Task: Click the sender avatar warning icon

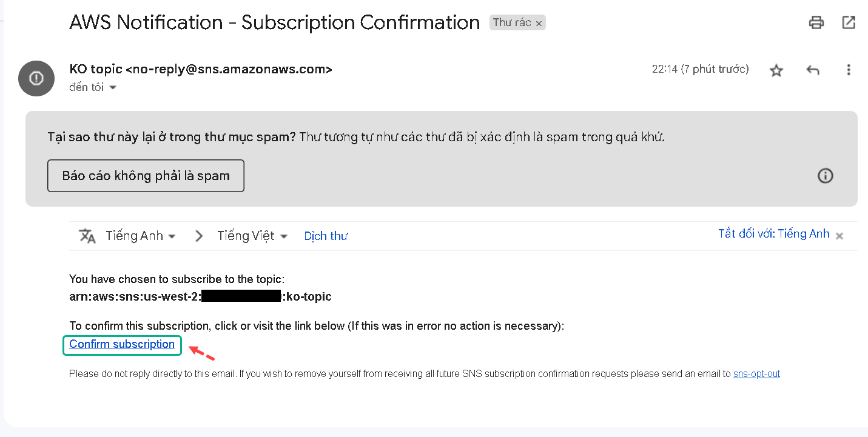Action: click(36, 78)
